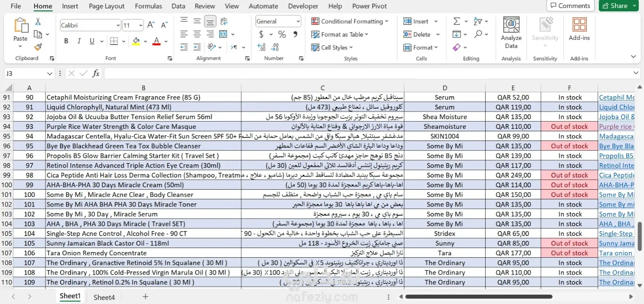Expand the Format as Table menu

pyautogui.click(x=340, y=34)
